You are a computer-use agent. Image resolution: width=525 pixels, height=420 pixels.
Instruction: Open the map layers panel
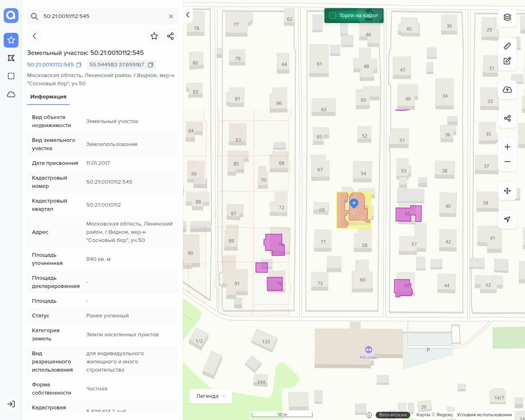[x=507, y=17]
